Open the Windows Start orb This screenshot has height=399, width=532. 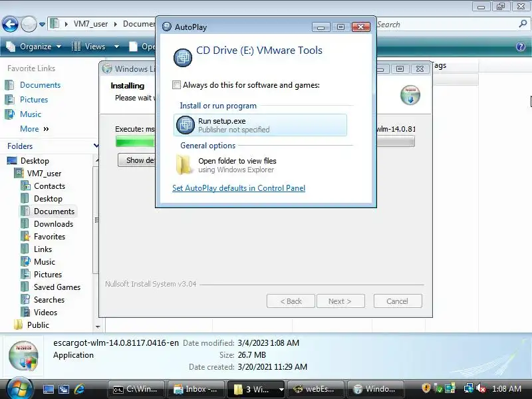coord(19,388)
